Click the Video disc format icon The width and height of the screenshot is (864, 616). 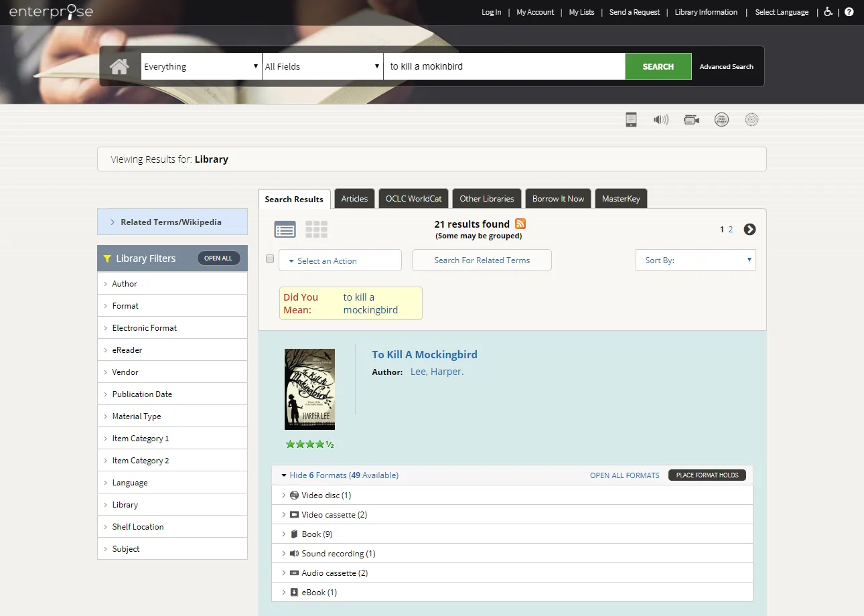(294, 495)
